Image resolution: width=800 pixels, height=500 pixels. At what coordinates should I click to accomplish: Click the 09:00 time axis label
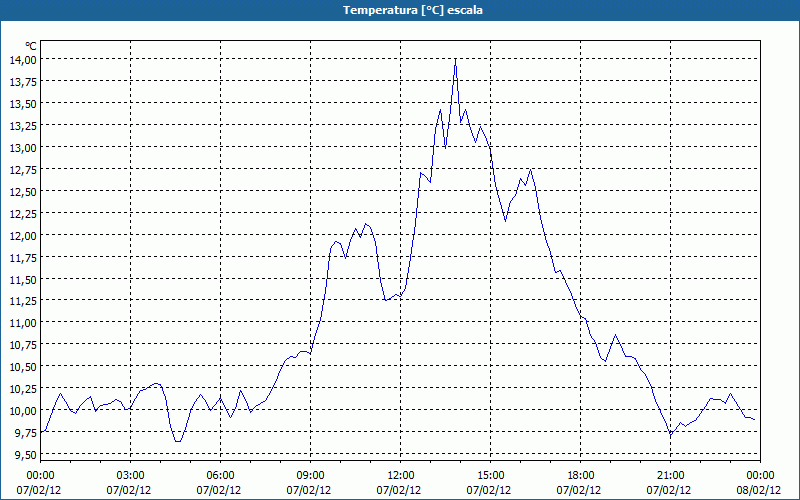pos(311,476)
